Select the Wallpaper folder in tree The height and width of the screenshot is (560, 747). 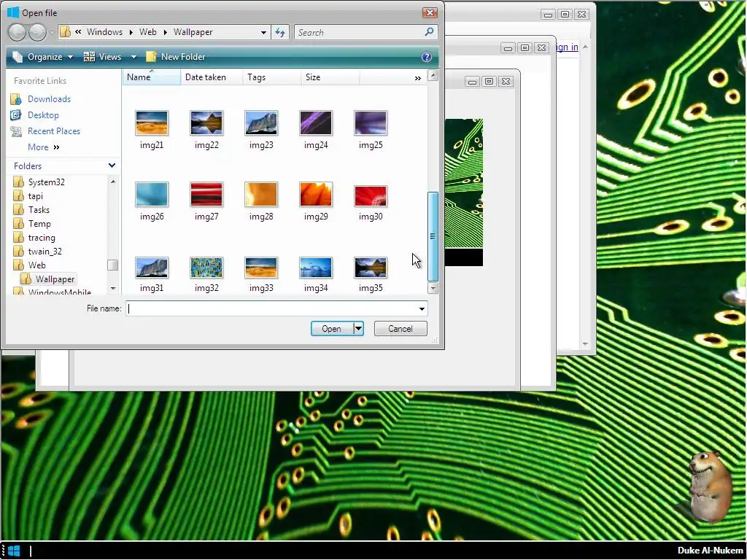tap(48, 279)
